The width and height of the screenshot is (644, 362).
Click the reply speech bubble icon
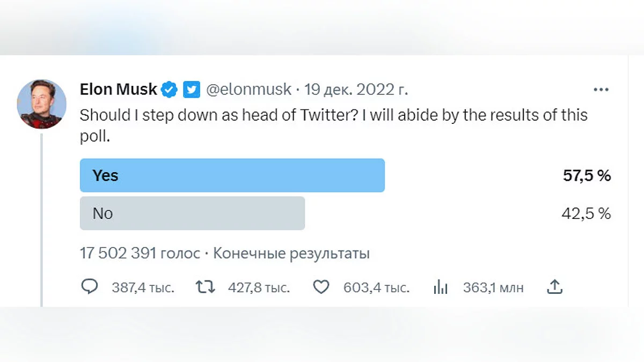click(x=90, y=287)
